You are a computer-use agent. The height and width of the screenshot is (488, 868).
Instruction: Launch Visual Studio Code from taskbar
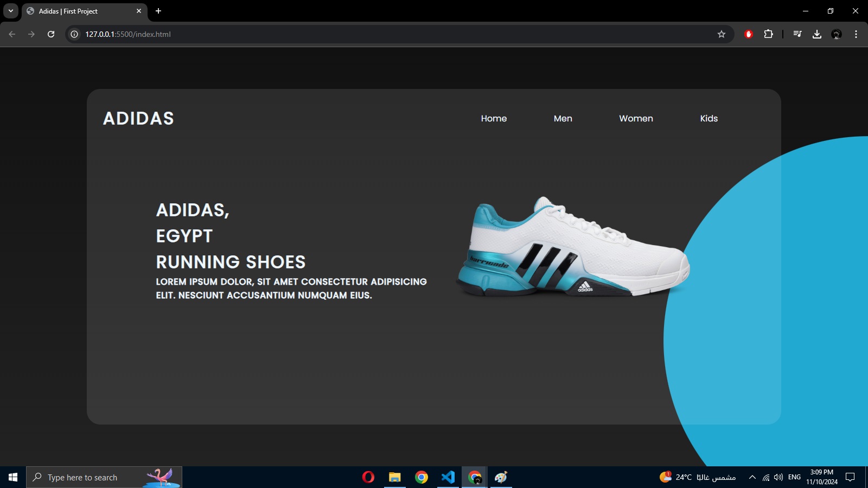click(448, 477)
